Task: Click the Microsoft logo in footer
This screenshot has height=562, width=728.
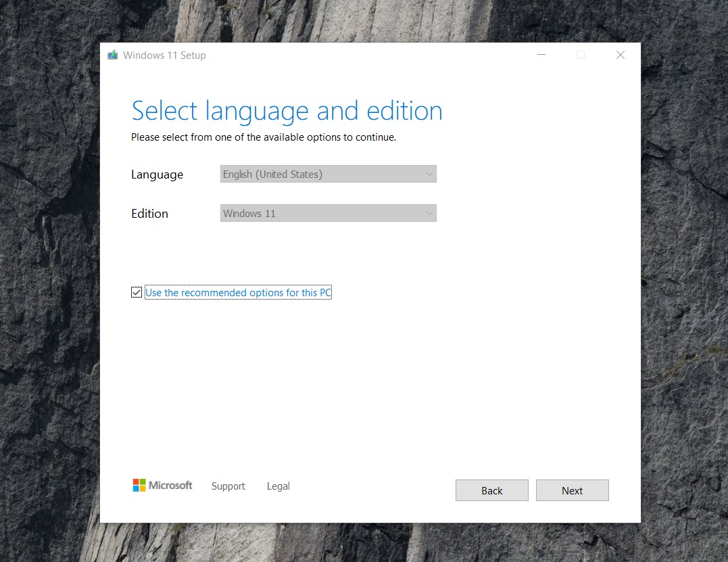Action: pos(162,486)
